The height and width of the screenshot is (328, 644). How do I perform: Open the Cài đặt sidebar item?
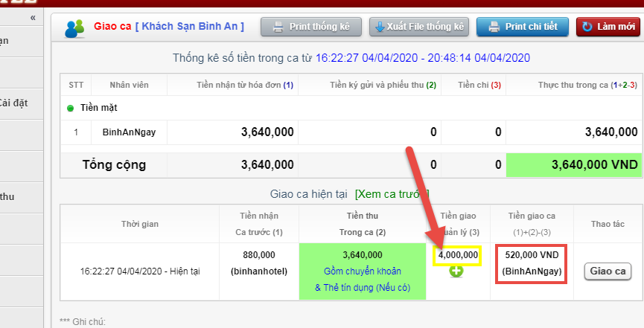15,103
